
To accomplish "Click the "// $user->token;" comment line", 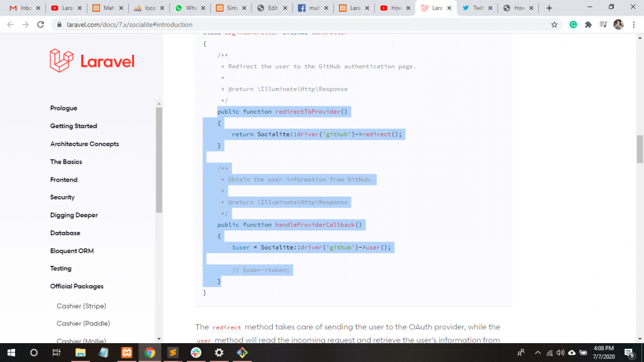I will point(260,270).
